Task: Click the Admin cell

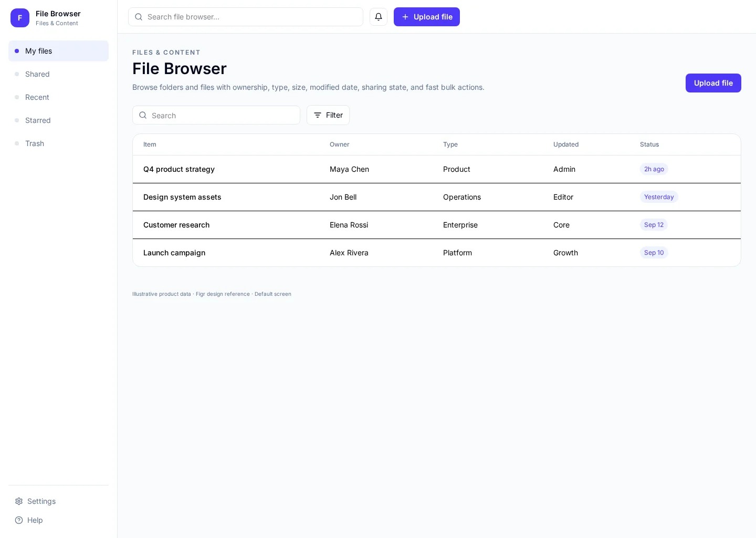Action: (x=564, y=169)
